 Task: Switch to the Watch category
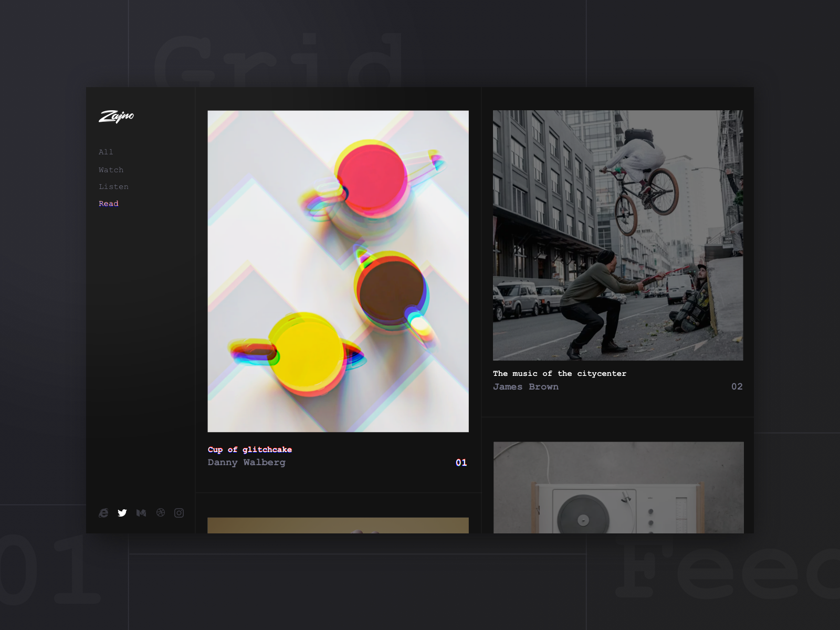click(111, 169)
